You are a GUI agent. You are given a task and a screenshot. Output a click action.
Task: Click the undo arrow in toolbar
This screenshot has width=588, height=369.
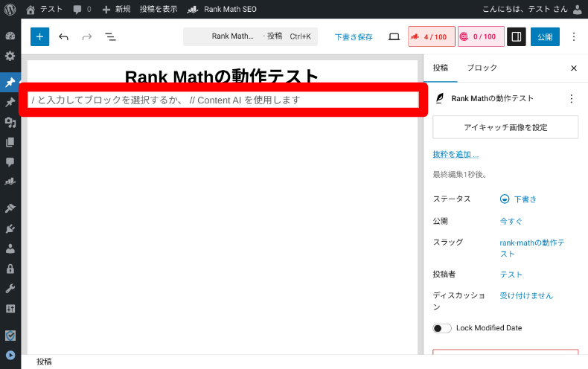[x=63, y=36]
